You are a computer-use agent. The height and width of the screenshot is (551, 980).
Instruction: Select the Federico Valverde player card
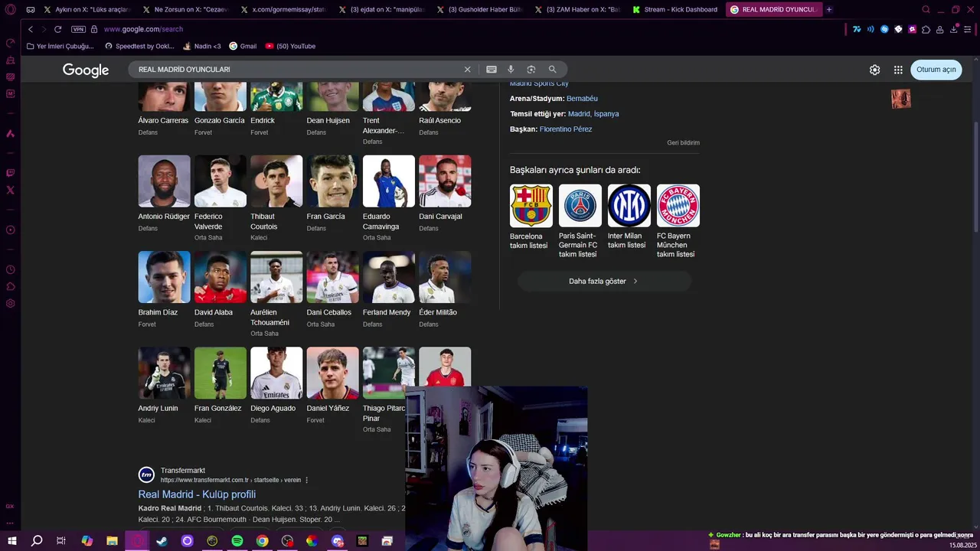220,198
